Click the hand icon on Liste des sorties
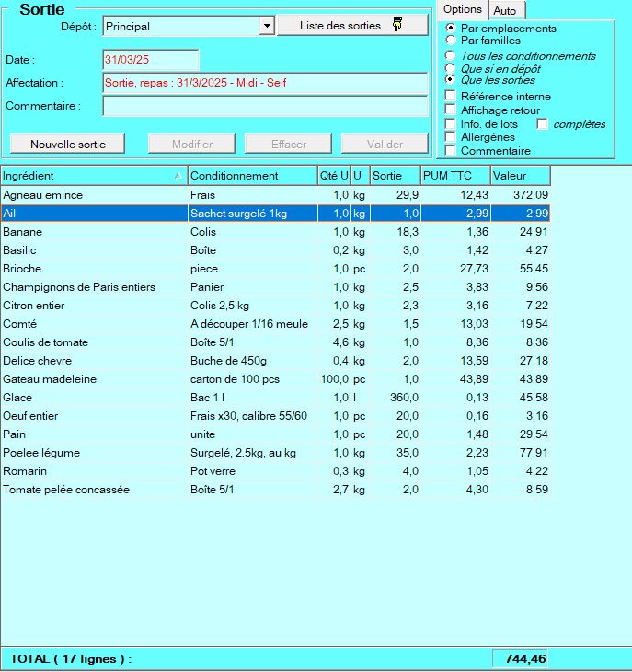Screen dimensions: 632x672 click(x=397, y=26)
